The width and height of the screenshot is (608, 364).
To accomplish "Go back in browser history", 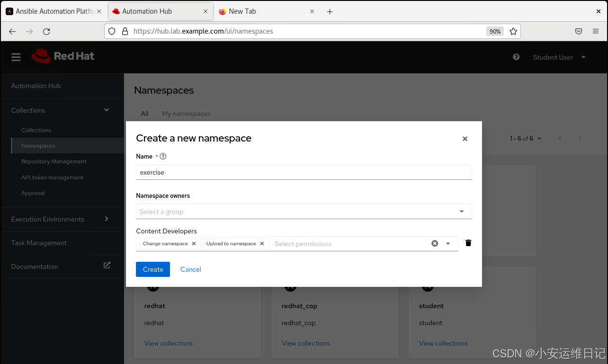I will [x=12, y=31].
